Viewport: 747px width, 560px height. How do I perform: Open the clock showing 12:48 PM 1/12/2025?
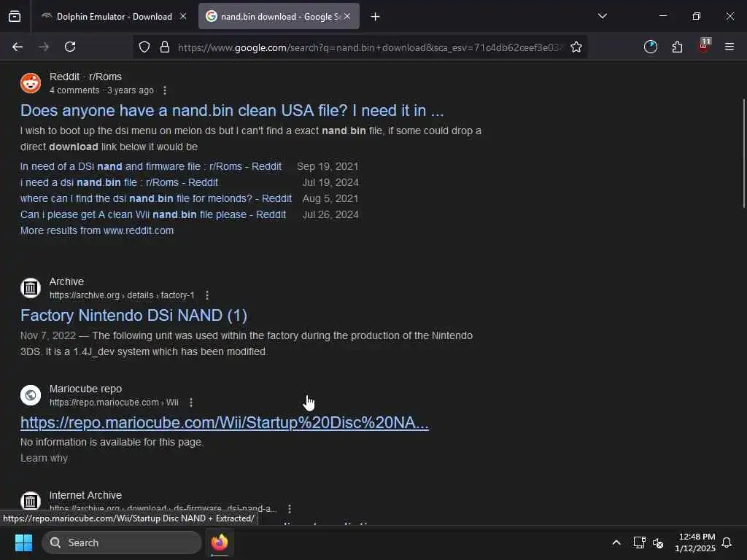[x=695, y=542]
